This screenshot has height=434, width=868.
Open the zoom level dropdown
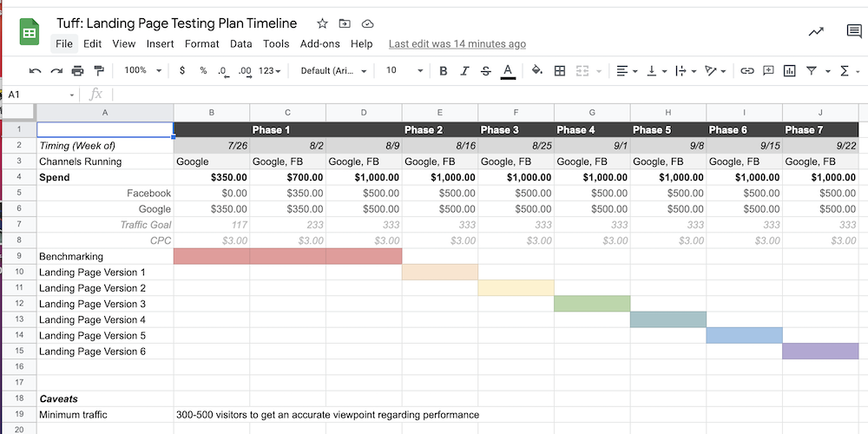click(x=143, y=71)
